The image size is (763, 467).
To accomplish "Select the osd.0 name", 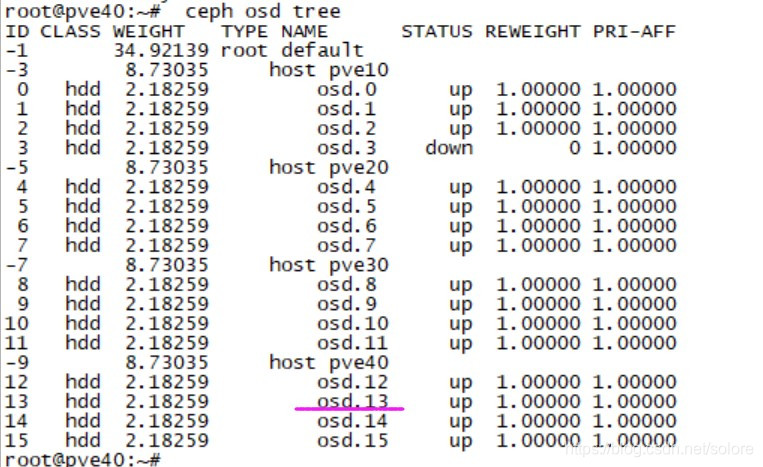I will click(347, 90).
